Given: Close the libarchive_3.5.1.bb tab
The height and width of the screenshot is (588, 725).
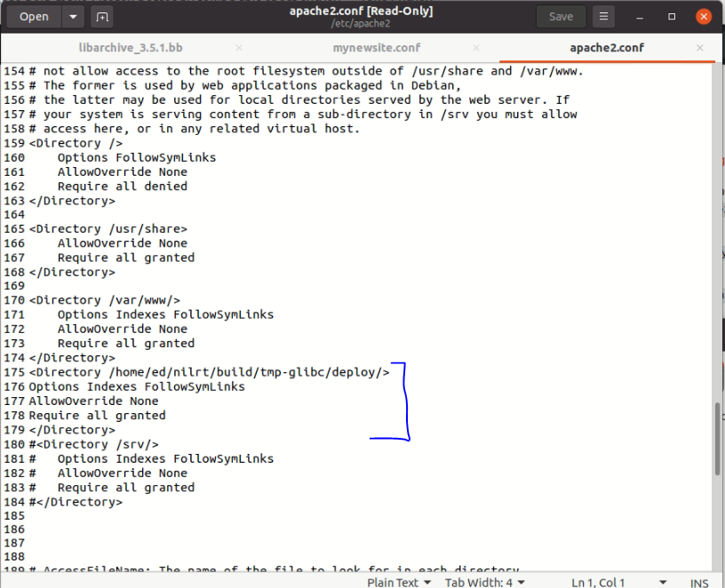Looking at the screenshot, I should (x=239, y=48).
